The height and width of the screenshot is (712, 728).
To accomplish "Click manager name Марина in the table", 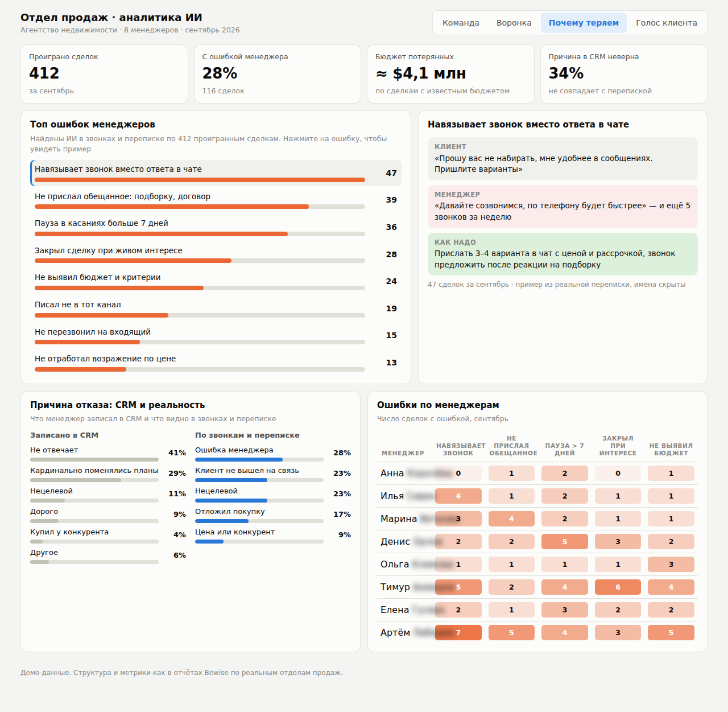I will pos(399,518).
